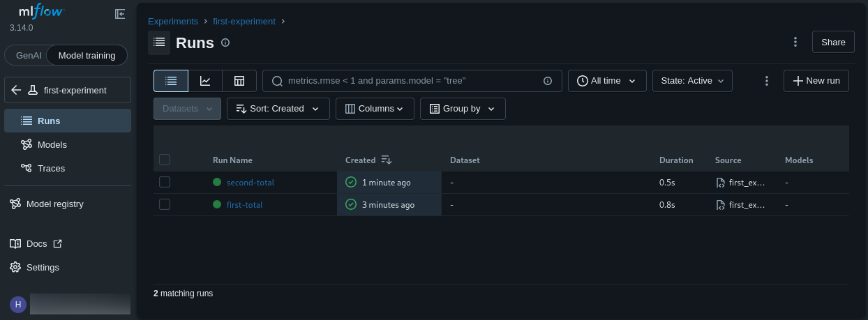Click the green status dot of second-total
The height and width of the screenshot is (320, 868).
tap(217, 182)
